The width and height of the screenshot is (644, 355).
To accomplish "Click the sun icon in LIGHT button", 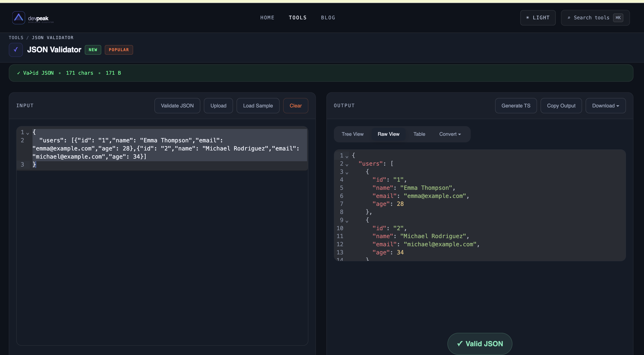I will click(528, 18).
